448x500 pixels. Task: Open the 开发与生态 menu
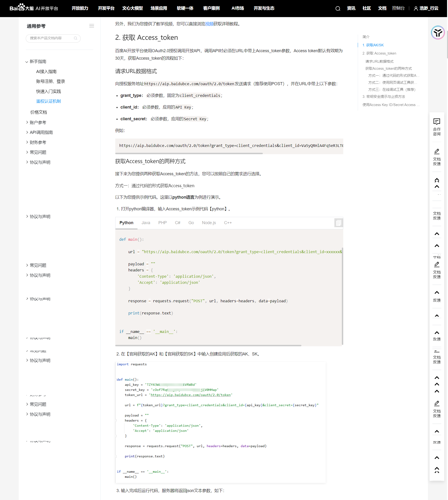[x=264, y=8]
